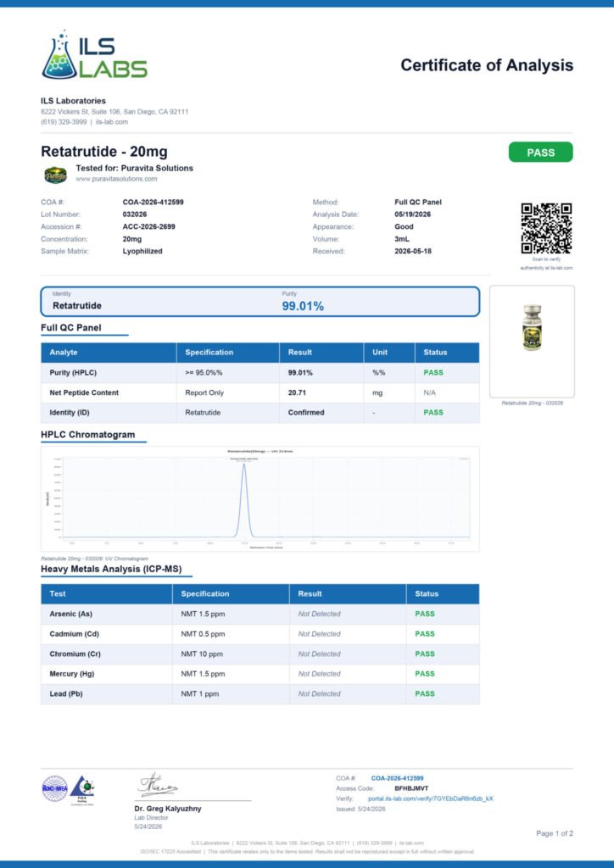Open the Retatrutide vial product photo
Viewport: 614px width, 868px height.
click(x=532, y=328)
